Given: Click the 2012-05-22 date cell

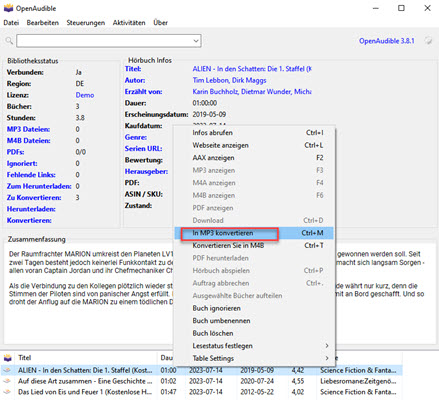Looking at the screenshot, I should pyautogui.click(x=257, y=392).
